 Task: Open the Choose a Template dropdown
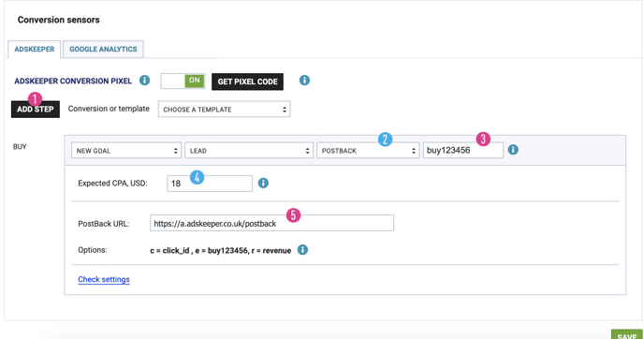click(225, 110)
